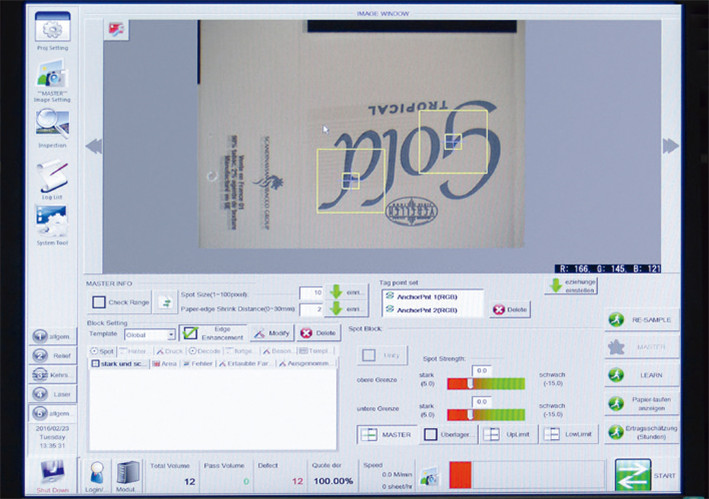This screenshot has height=499, width=709.
Task: Click the untere Grenze value box
Action: [482, 401]
